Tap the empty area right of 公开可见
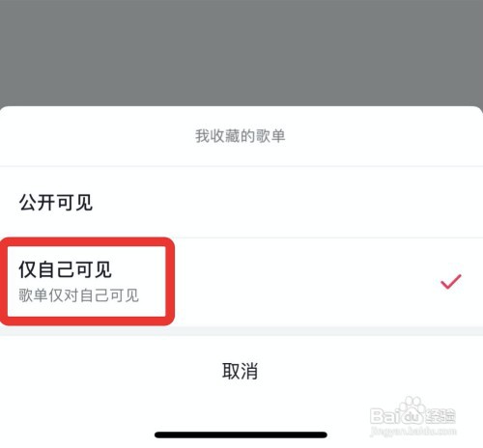Image resolution: width=483 pixels, height=448 pixels. pos(287,202)
